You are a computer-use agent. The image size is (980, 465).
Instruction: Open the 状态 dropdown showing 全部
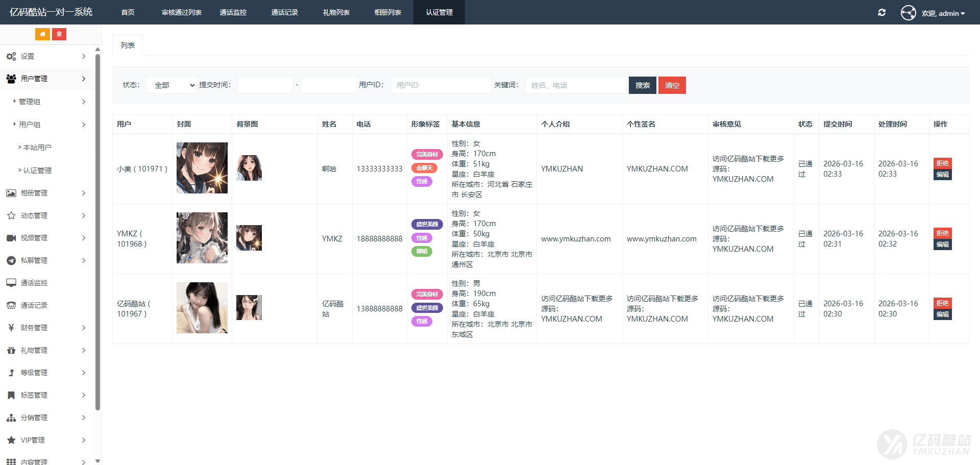pyautogui.click(x=171, y=85)
